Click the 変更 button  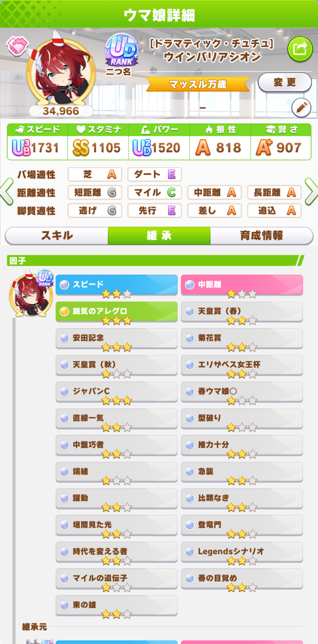(x=285, y=82)
